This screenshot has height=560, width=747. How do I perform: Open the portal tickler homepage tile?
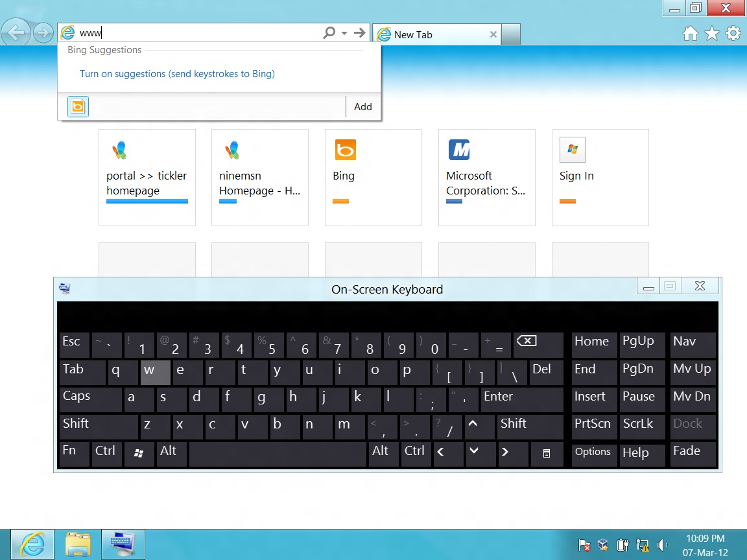tap(147, 178)
